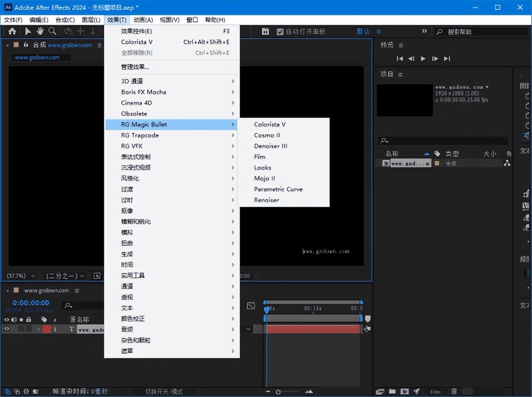Create new folder in Project panel

(392, 391)
